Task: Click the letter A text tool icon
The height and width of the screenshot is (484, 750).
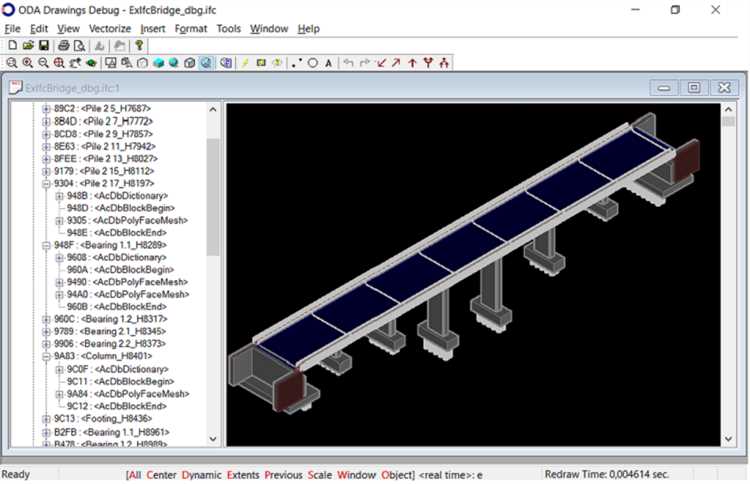Action: [328, 63]
